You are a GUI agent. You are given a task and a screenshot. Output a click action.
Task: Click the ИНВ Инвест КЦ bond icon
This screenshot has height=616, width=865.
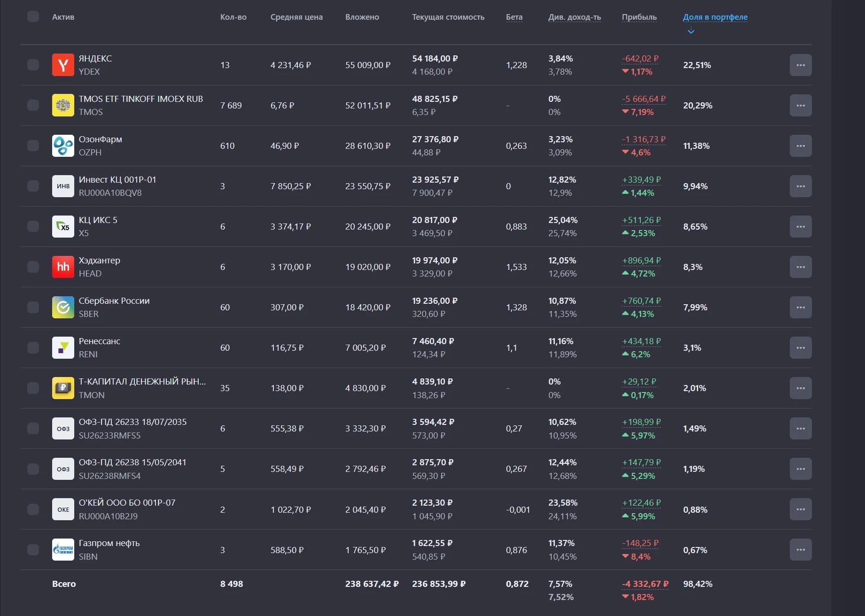pyautogui.click(x=63, y=186)
